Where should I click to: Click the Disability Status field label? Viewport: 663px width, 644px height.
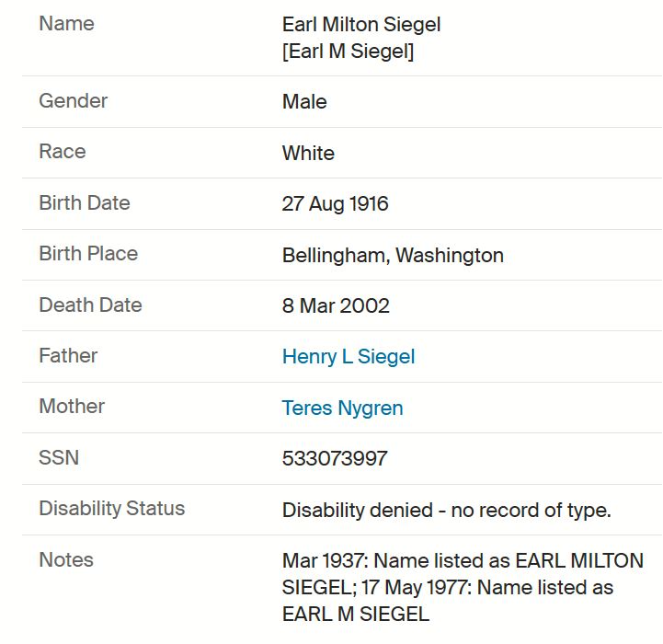[x=112, y=508]
